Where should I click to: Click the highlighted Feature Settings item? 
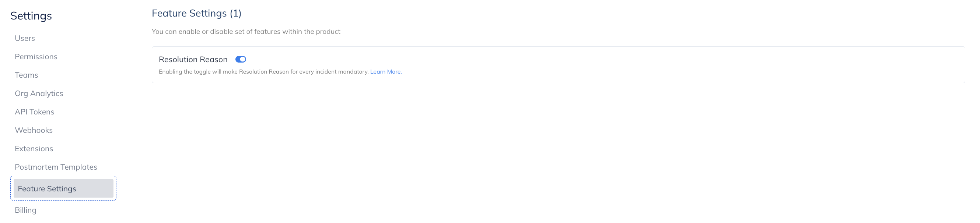tap(47, 189)
